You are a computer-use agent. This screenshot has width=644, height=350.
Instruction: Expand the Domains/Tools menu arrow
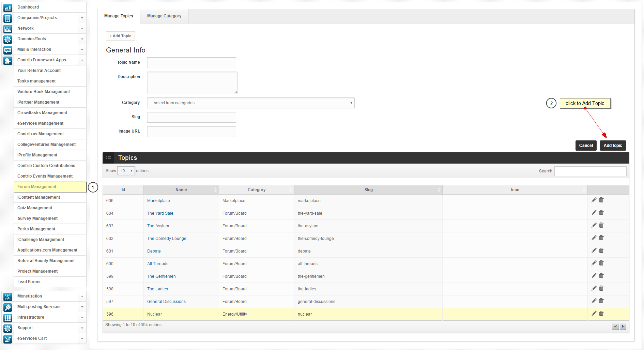pos(82,39)
